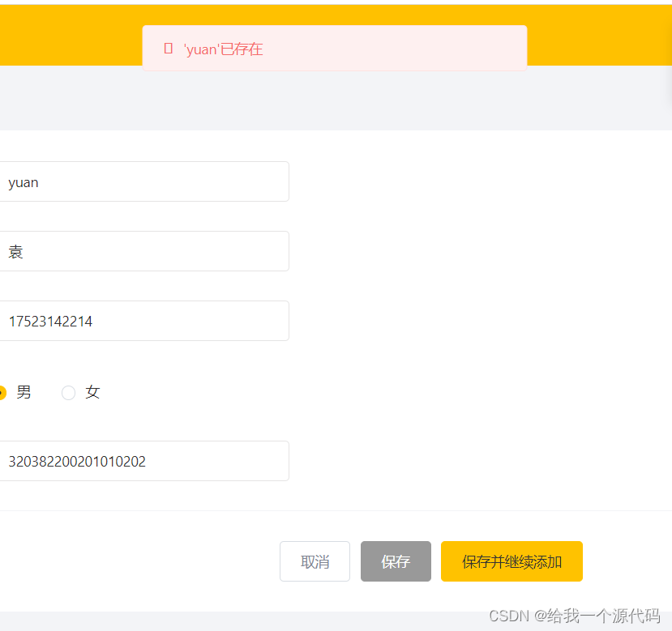Viewport: 672px width, 631px height.
Task: Click the unselected 女 radio circle
Action: tap(69, 392)
